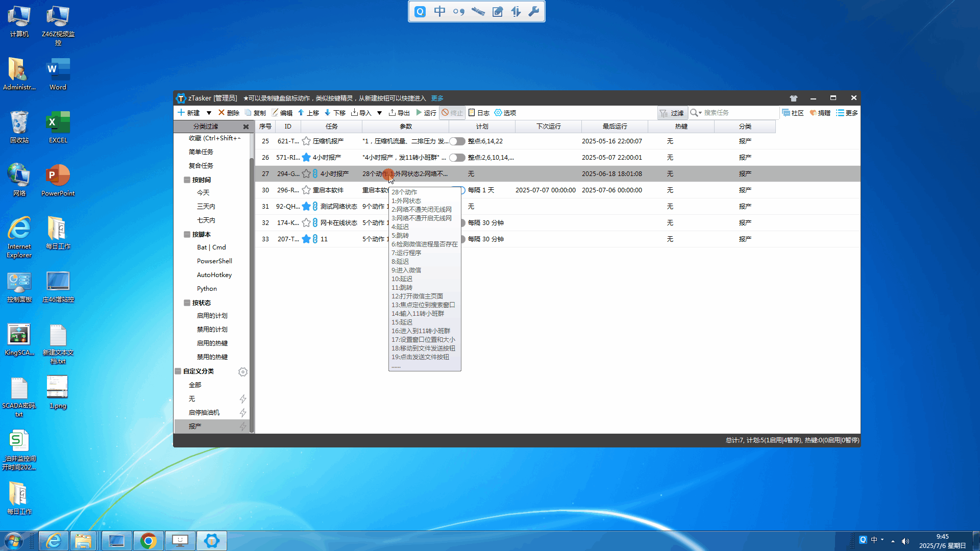Open the 更多 link in the title bar
980x551 pixels.
(x=437, y=98)
